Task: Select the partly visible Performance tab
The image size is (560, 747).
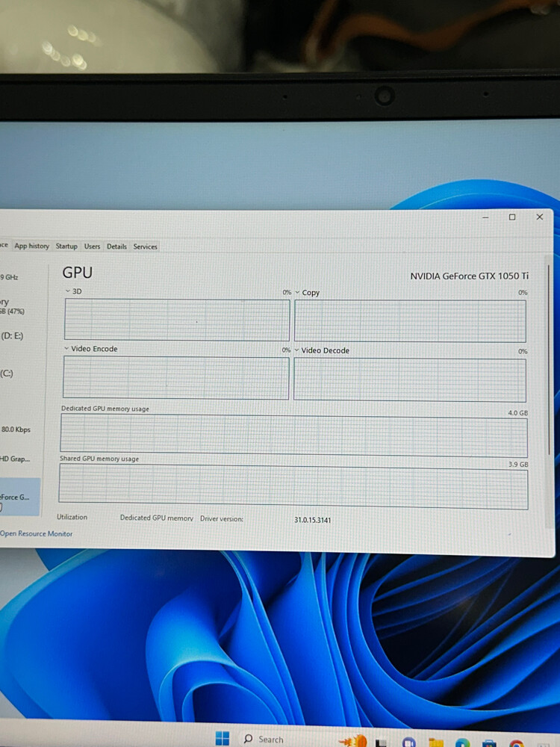Action: (x=4, y=245)
